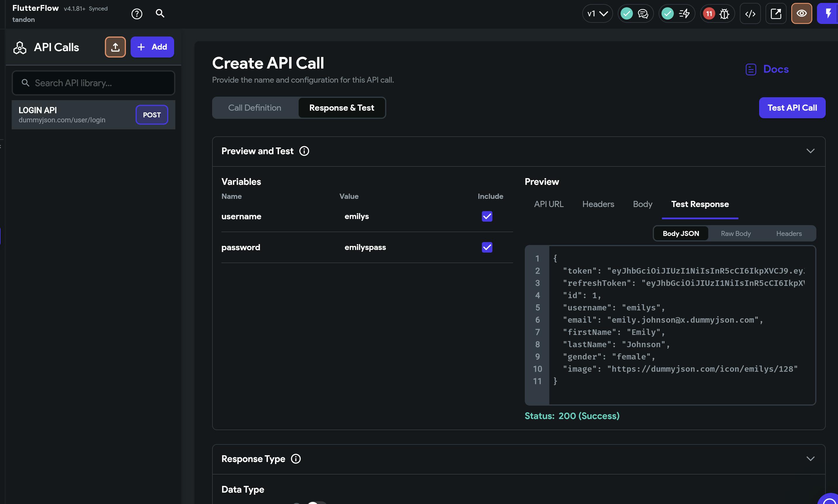Screen dimensions: 838x504
Task: Uncheck the username include checkbox
Action: pyautogui.click(x=487, y=216)
